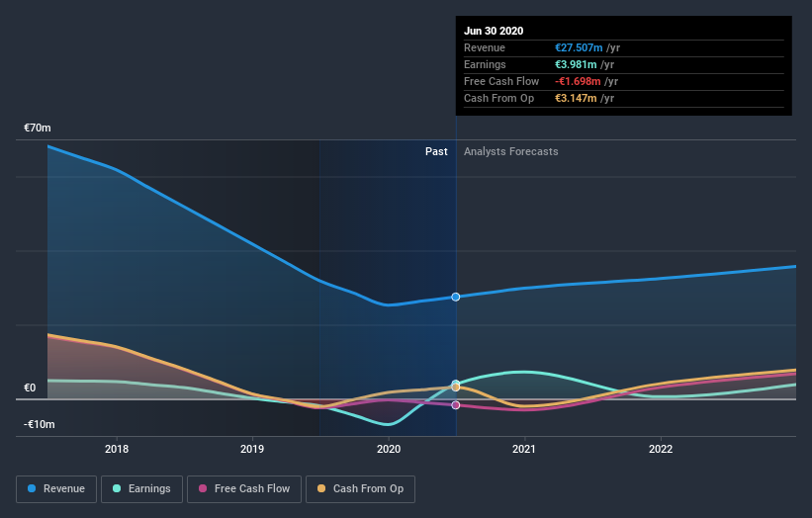The height and width of the screenshot is (518, 812).
Task: Click the €3.147m cash from op value
Action: click(x=576, y=98)
